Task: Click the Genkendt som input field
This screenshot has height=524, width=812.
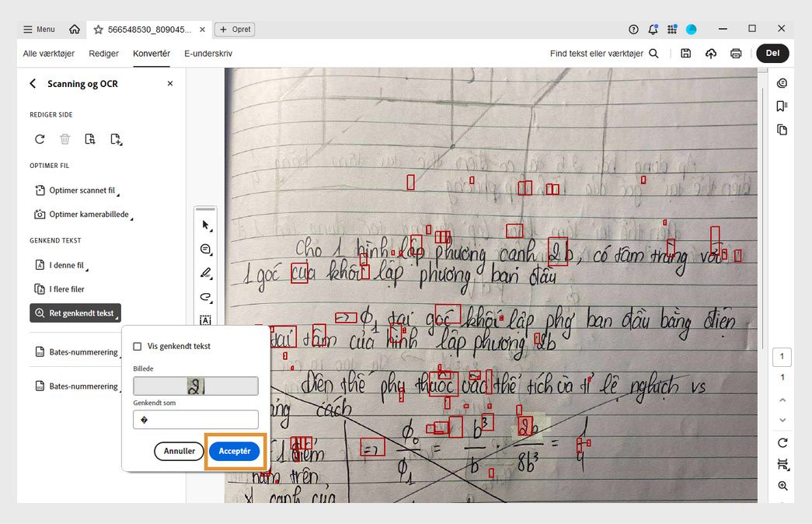Action: (x=195, y=419)
